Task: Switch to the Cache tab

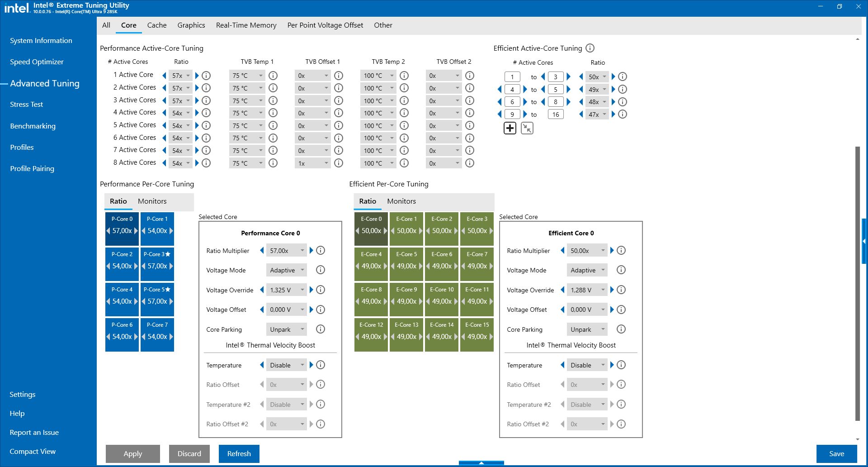Action: pyautogui.click(x=157, y=25)
